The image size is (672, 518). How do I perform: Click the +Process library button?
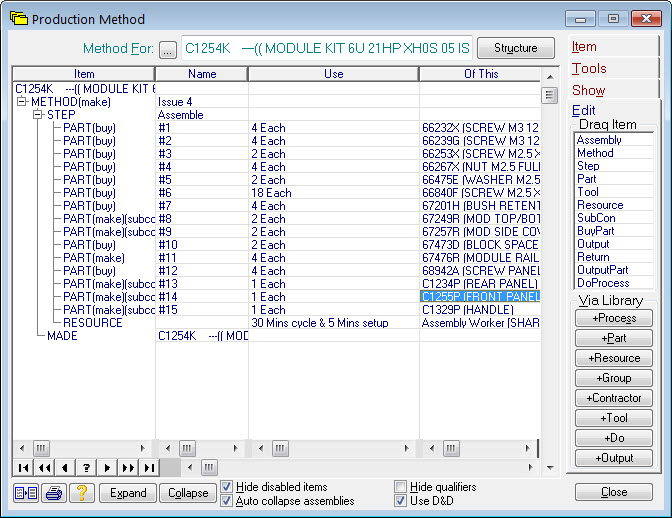614,318
